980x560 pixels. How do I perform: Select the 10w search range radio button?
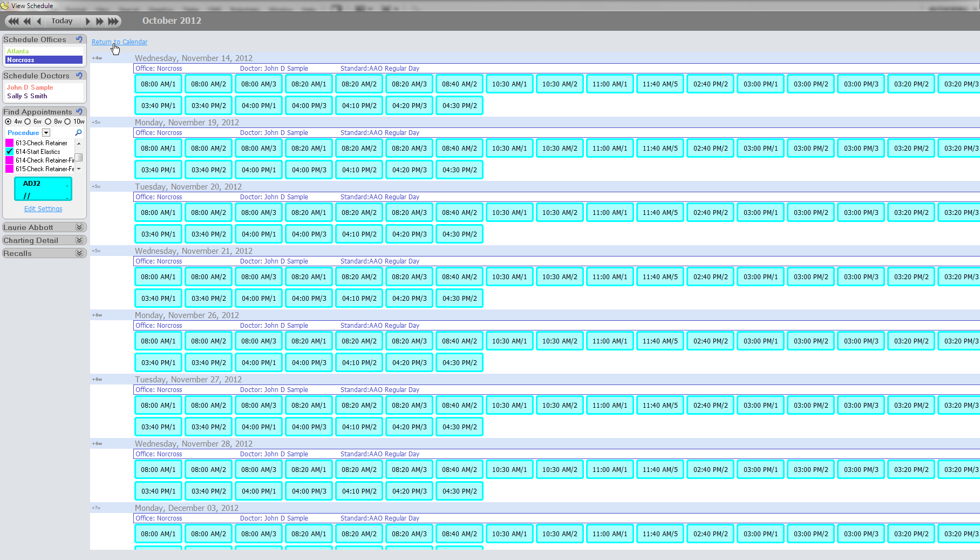click(x=67, y=122)
